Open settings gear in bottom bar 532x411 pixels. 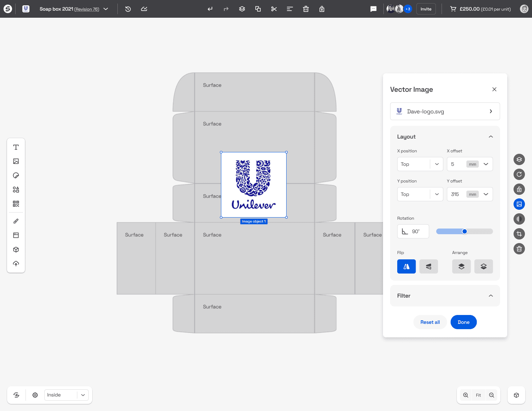pos(35,395)
